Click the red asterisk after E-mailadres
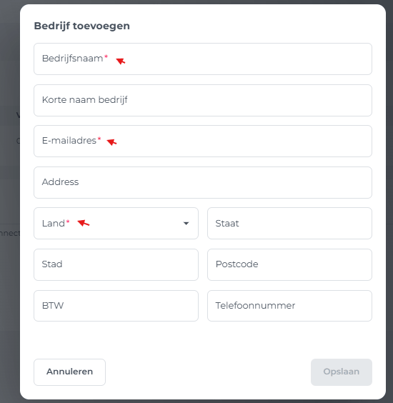This screenshot has height=403, width=393. click(99, 138)
